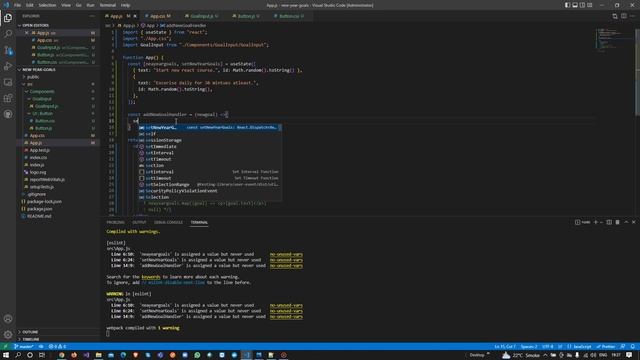Click Ln 15 Col cursor position indicator
Screen dimensions: 640x360
click(505, 347)
